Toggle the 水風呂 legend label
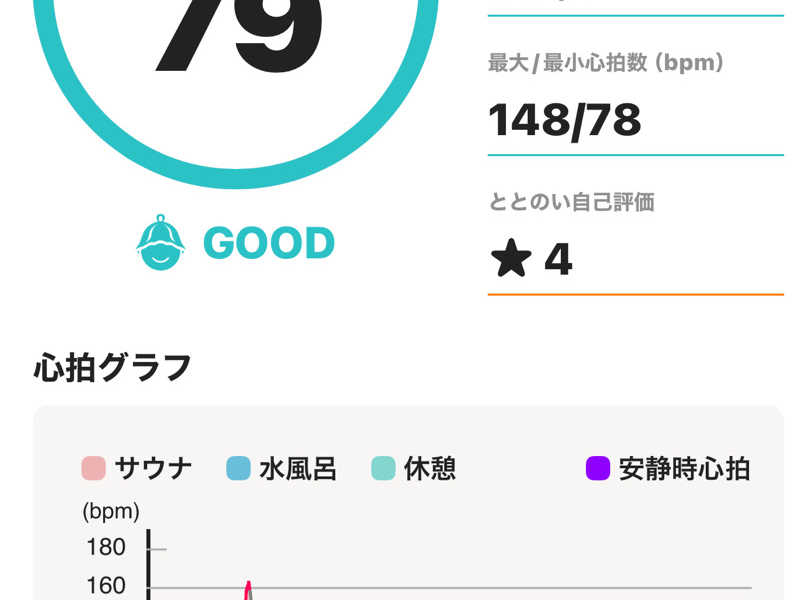The image size is (800, 600). [297, 468]
